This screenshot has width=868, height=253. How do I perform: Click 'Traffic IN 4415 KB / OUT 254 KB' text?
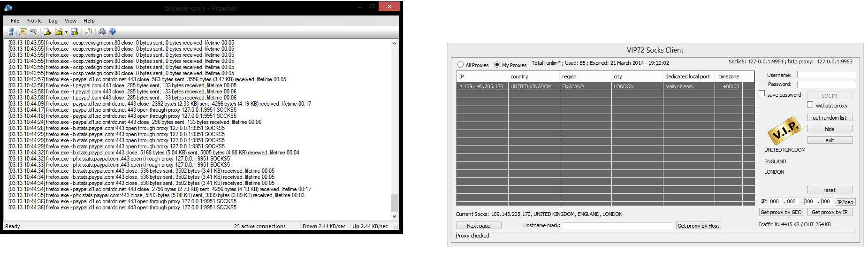click(794, 224)
